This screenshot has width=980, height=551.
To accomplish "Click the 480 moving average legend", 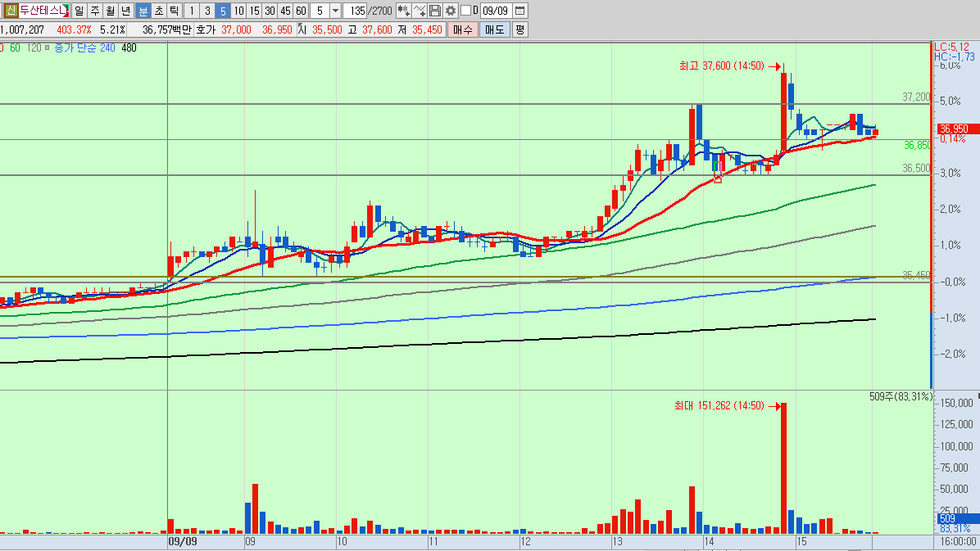I will tap(129, 47).
